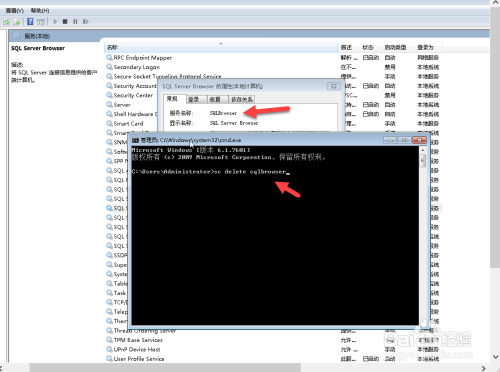Click the cmd window scrollbar up arrow

(423, 150)
